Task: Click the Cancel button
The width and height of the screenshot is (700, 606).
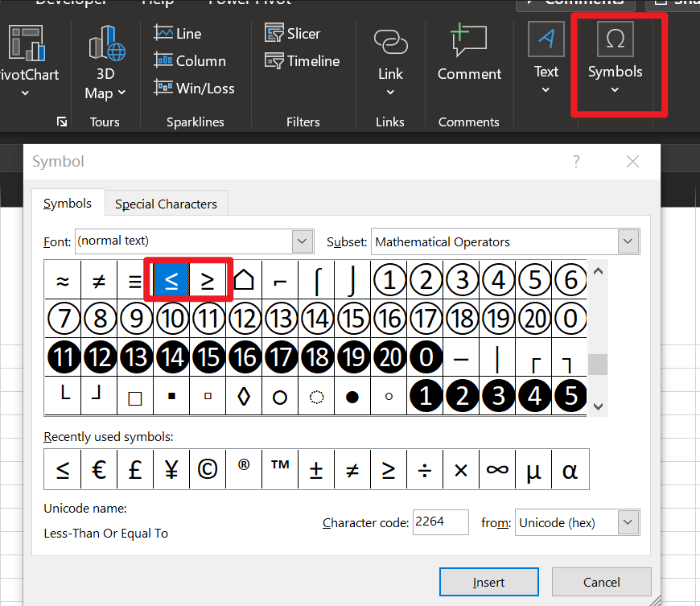Action: tap(601, 582)
